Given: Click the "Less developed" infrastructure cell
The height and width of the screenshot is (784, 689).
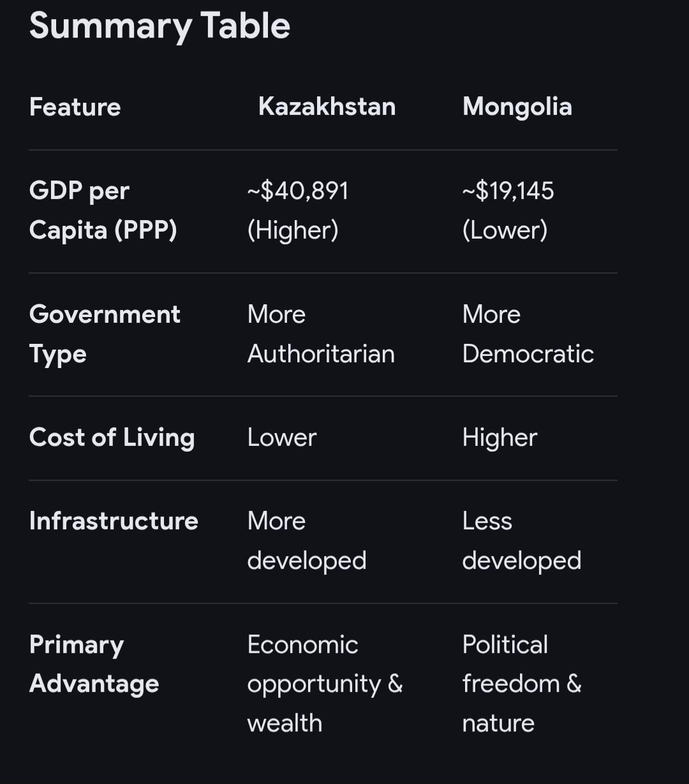Looking at the screenshot, I should (521, 541).
